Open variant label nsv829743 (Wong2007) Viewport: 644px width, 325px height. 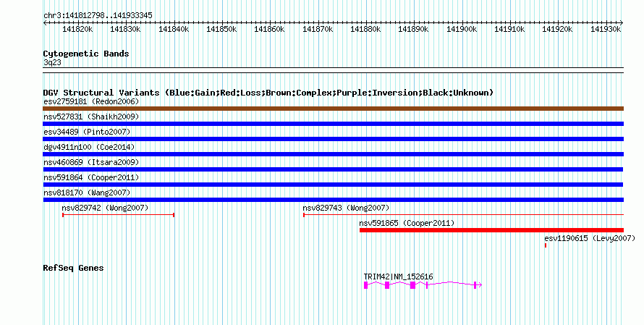pyautogui.click(x=346, y=208)
